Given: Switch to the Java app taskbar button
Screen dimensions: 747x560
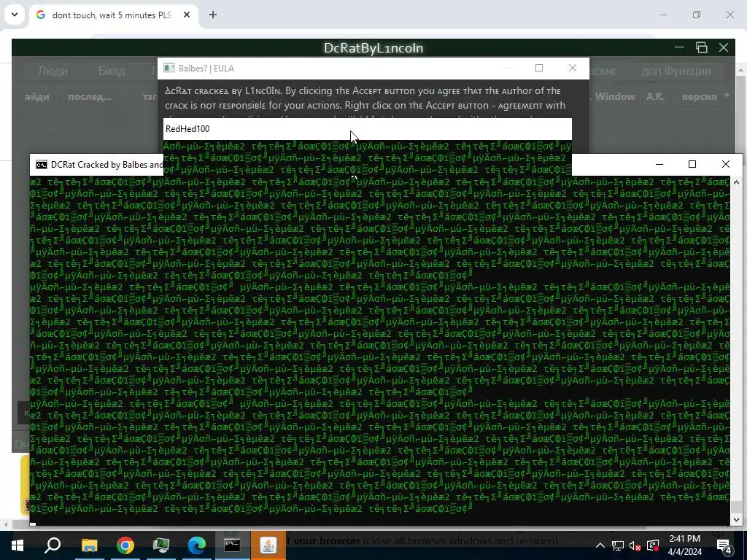Looking at the screenshot, I should tap(268, 545).
